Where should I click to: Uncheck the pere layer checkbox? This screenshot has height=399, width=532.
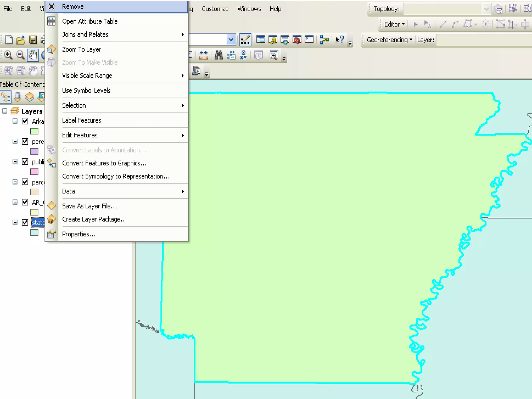25,141
